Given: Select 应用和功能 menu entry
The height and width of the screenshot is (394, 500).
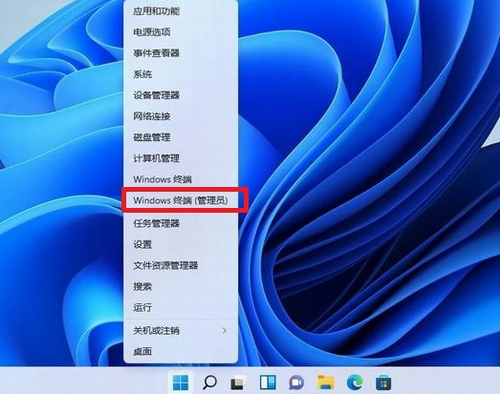Looking at the screenshot, I should 181,11.
